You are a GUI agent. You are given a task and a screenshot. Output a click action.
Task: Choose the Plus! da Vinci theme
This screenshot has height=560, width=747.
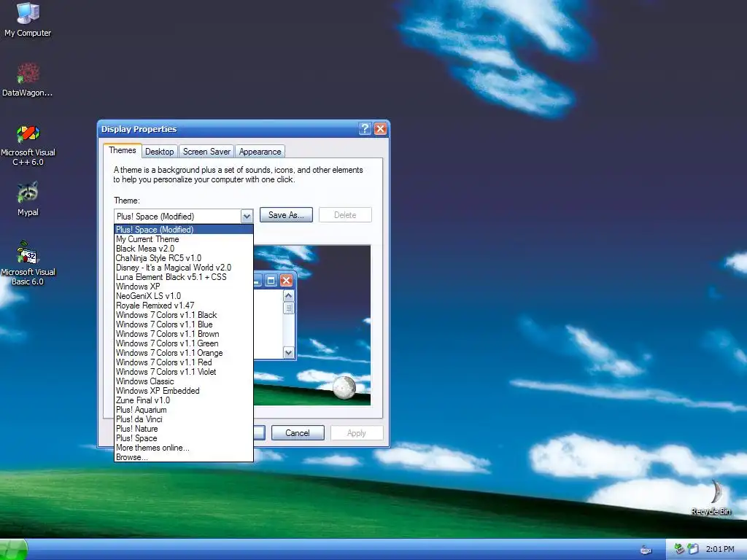[x=183, y=419]
